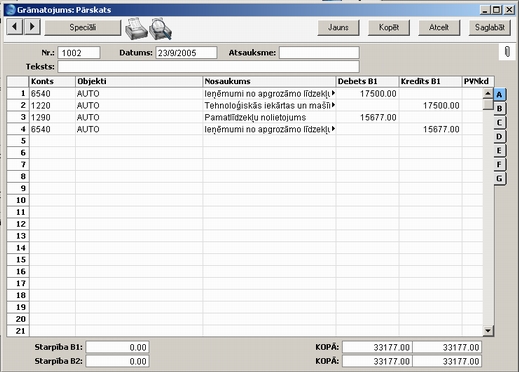Click scrollbar down arrow
Viewport: 519px width, 372px height.
coord(488,331)
